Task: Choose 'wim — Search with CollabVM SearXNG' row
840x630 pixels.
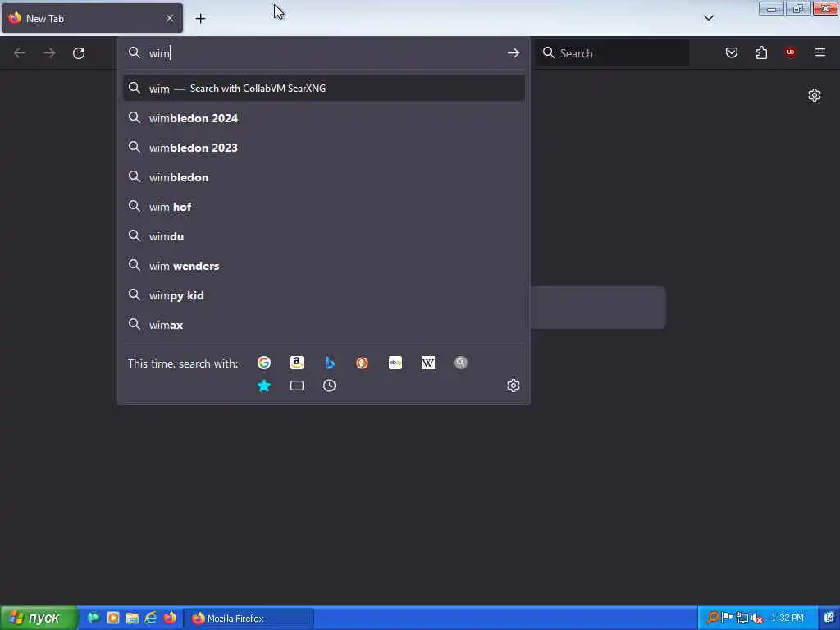Action: (323, 89)
